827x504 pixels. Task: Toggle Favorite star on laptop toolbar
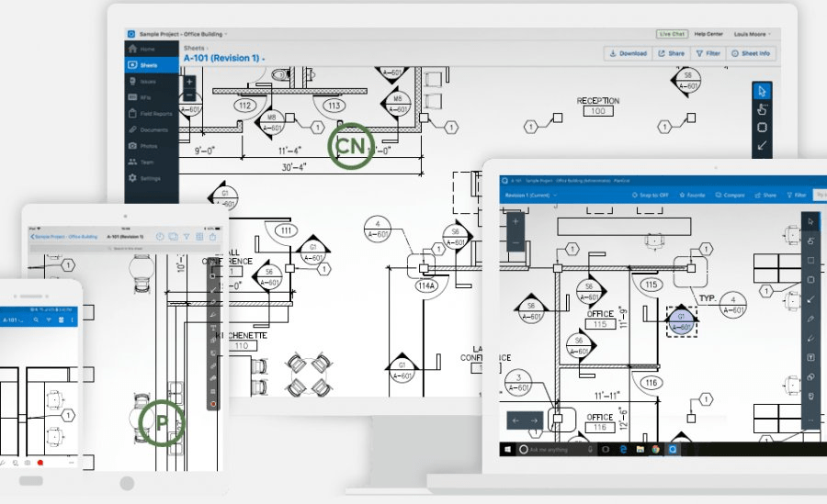tap(692, 196)
